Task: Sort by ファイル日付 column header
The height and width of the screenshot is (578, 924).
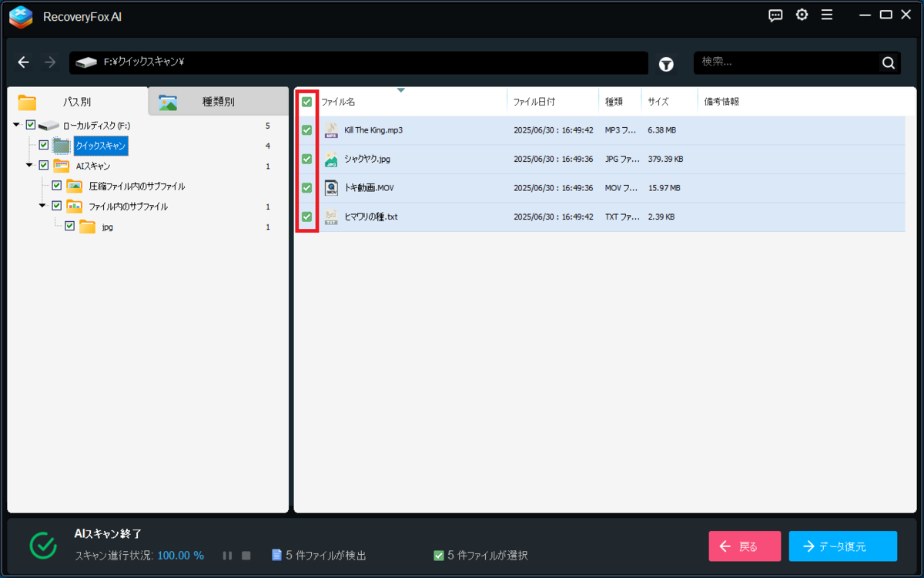Action: point(534,102)
